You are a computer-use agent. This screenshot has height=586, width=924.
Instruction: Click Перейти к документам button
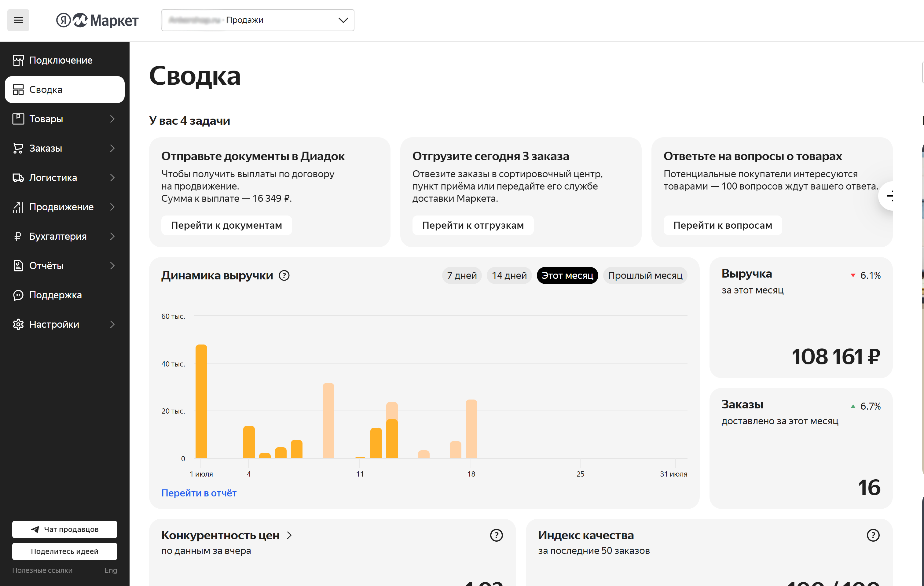click(226, 225)
